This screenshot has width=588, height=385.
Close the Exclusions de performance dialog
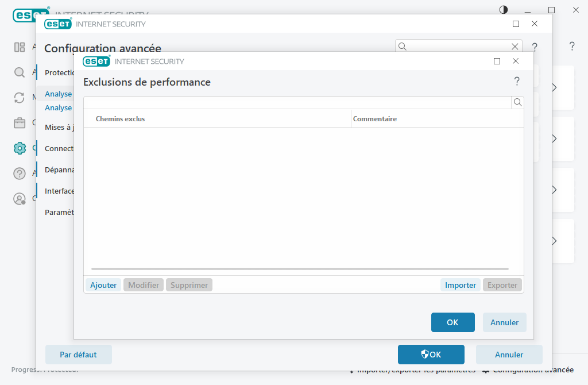516,61
